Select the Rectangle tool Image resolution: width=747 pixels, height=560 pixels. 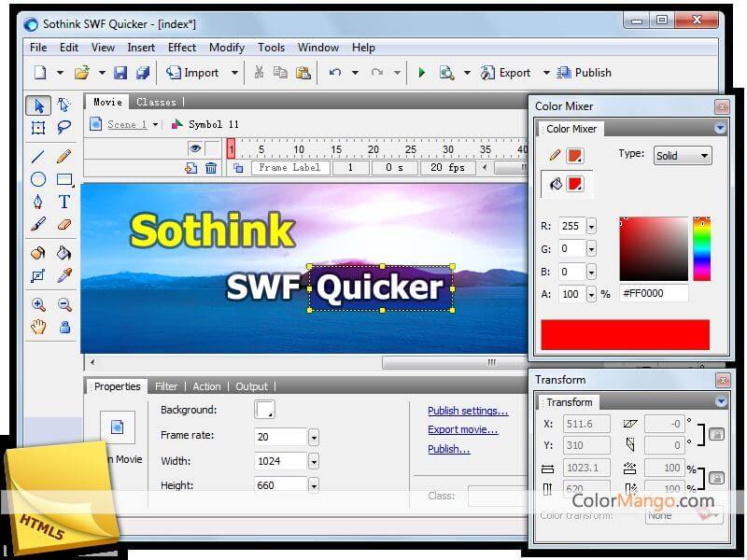pos(64,179)
